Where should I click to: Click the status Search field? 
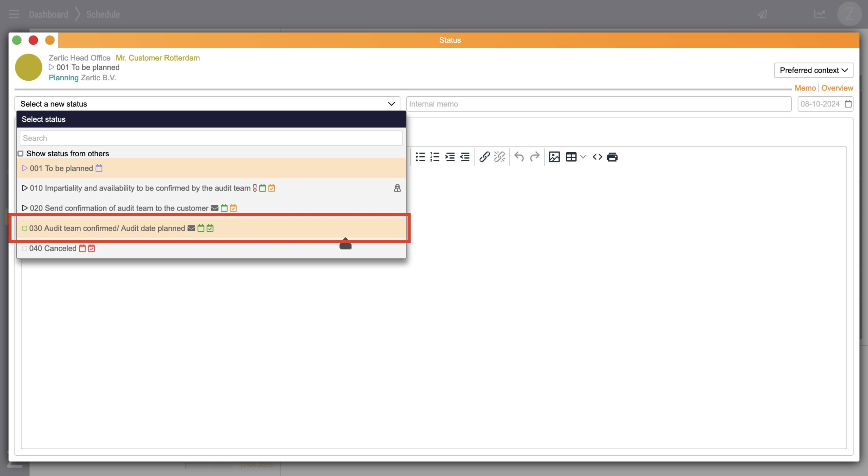211,138
